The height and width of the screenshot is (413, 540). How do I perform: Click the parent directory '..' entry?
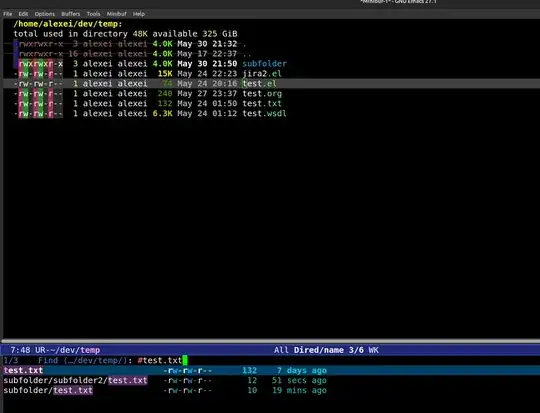pos(247,54)
